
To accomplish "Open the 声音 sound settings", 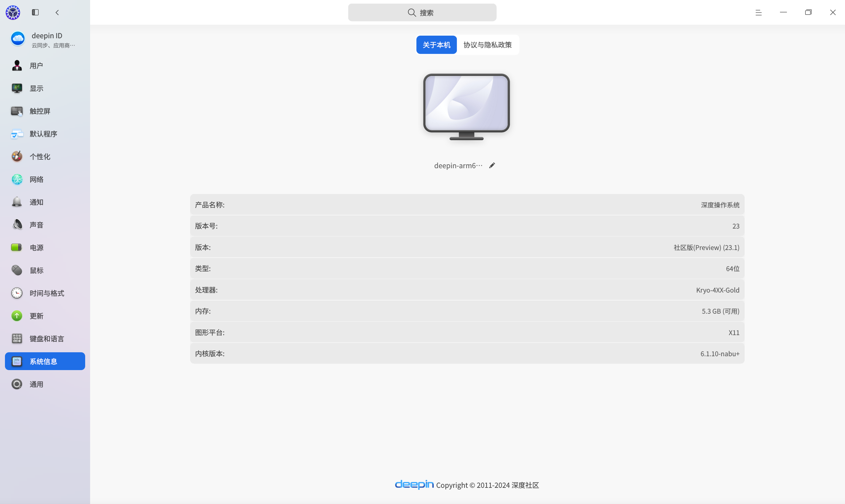I will (x=45, y=225).
